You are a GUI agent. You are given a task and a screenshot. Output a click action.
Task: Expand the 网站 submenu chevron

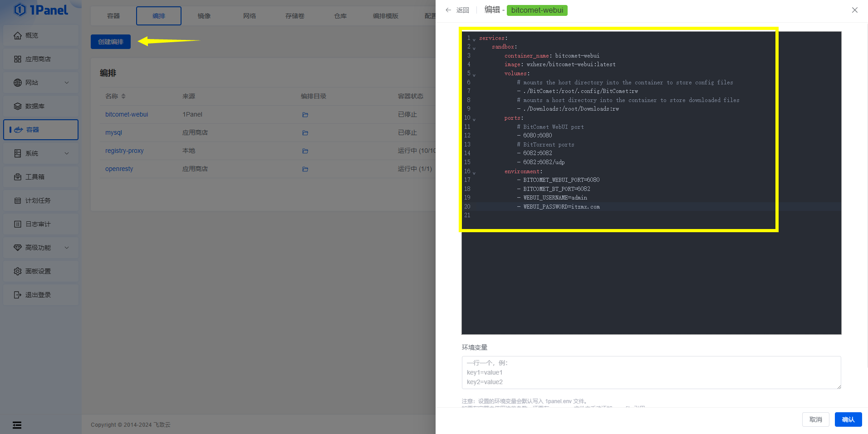67,83
